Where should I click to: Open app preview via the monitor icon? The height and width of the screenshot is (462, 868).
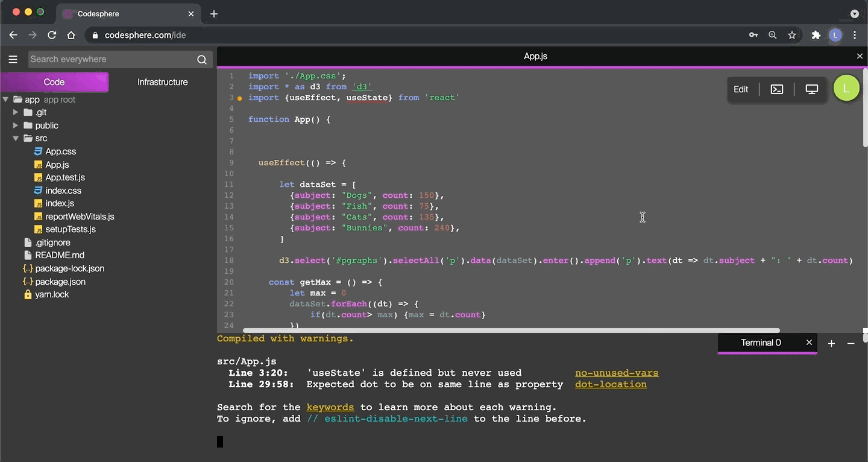[x=812, y=89]
